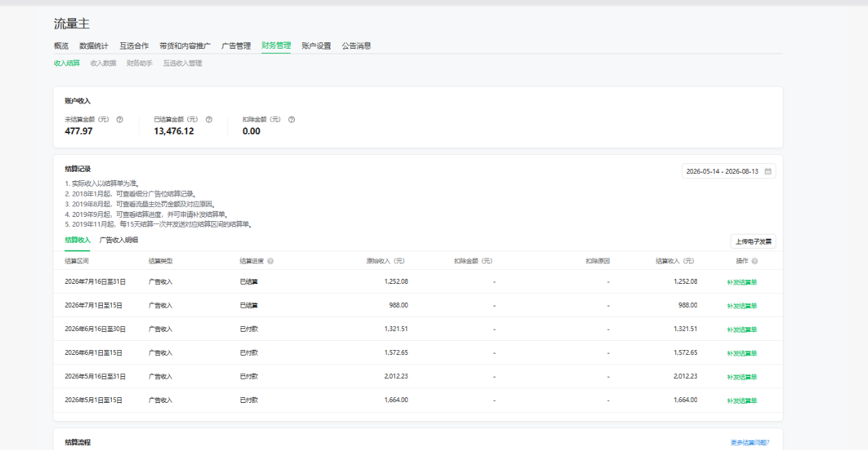
Task: Click help icon next to 未结算金额
Action: point(120,120)
